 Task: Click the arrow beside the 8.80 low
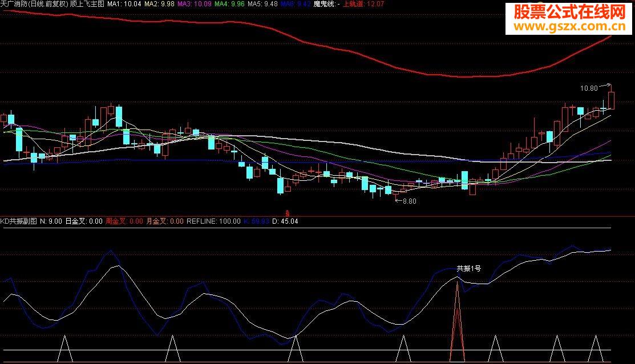(x=398, y=200)
